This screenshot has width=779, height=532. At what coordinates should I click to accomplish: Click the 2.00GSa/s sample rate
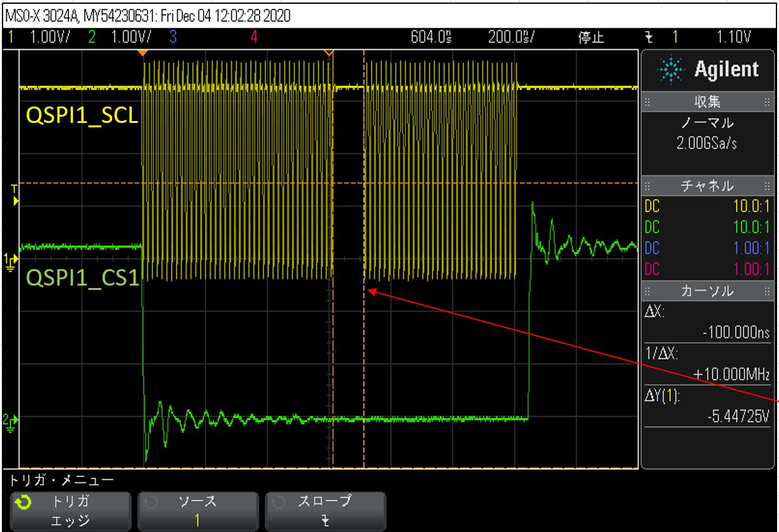coord(707,144)
